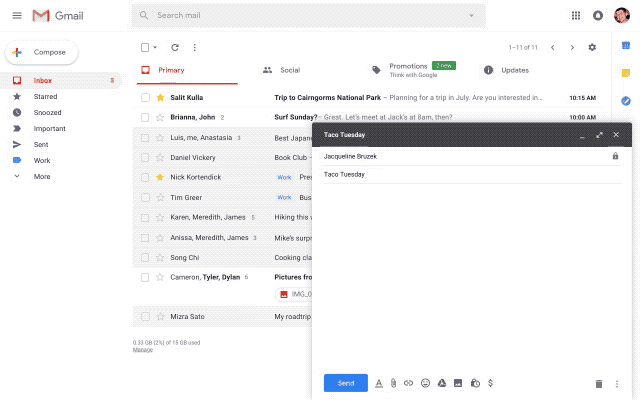The width and height of the screenshot is (640, 400).
Task: Start a new message with Compose
Action: coord(41,52)
